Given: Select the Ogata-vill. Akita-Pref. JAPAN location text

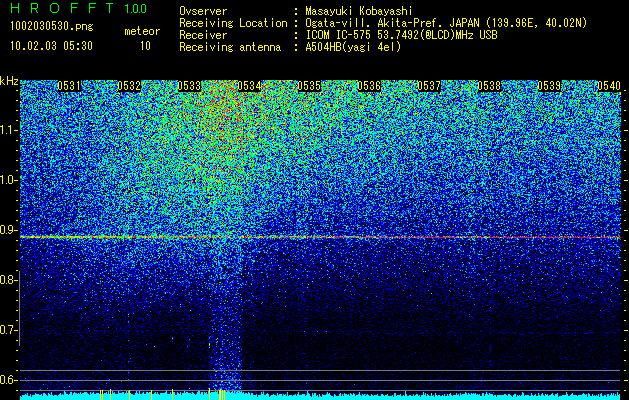Looking at the screenshot, I should pyautogui.click(x=446, y=23).
